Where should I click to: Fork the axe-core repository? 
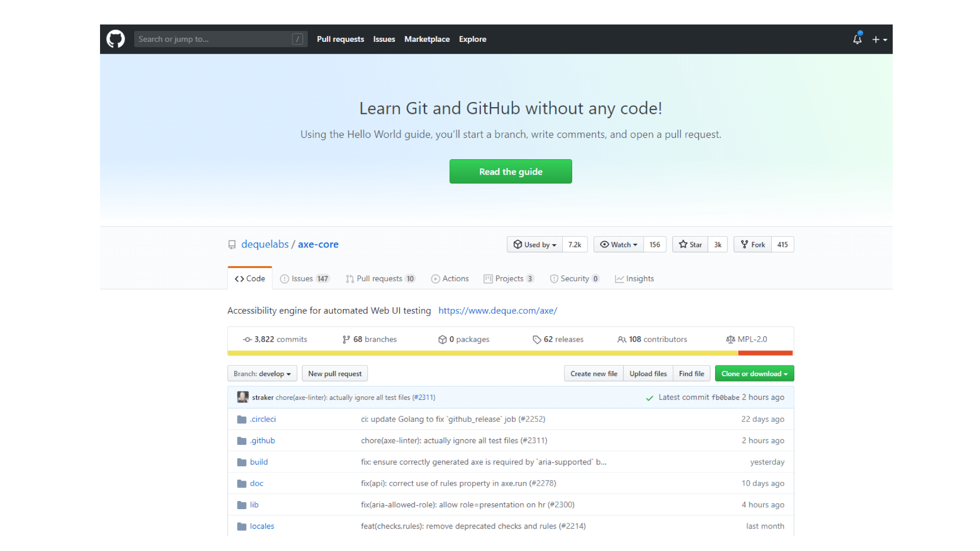752,244
